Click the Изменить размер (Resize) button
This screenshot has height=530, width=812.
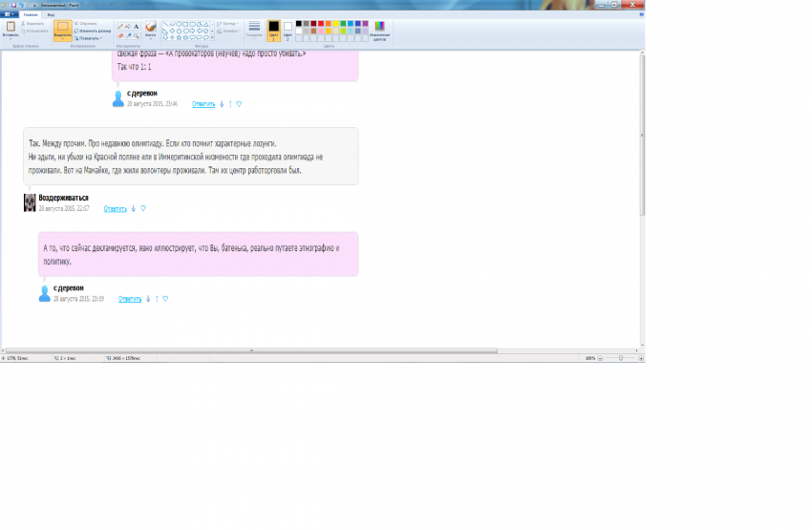point(94,31)
